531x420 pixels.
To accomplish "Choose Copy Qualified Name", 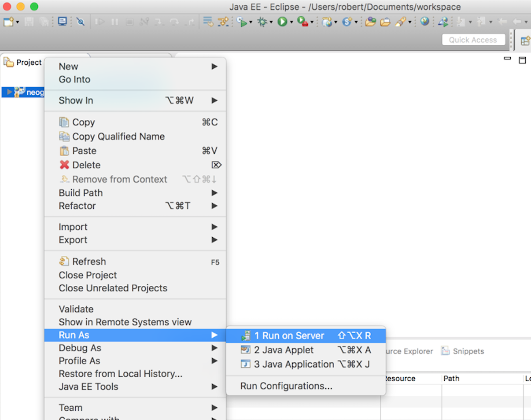I will pyautogui.click(x=135, y=136).
